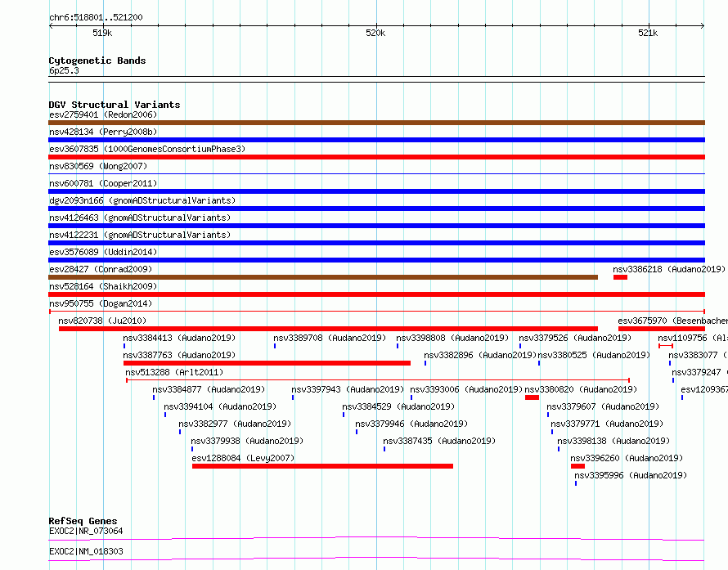Screen dimensions: 728x570
Task: Click the esv2759401 (Redon2006) variant label
Action: pos(103,114)
